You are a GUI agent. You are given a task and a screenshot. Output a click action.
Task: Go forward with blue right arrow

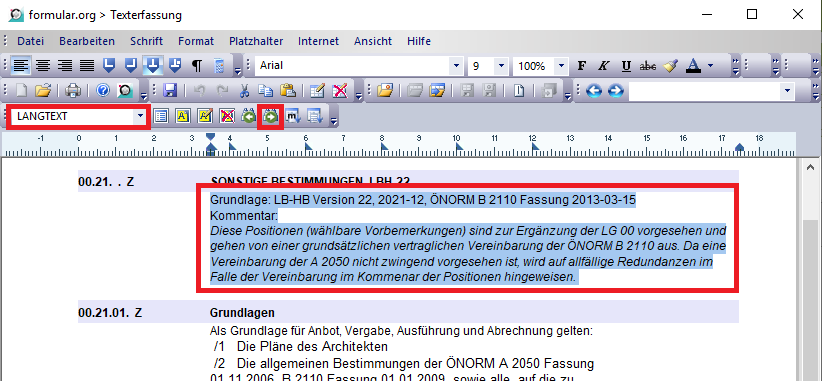(x=615, y=91)
